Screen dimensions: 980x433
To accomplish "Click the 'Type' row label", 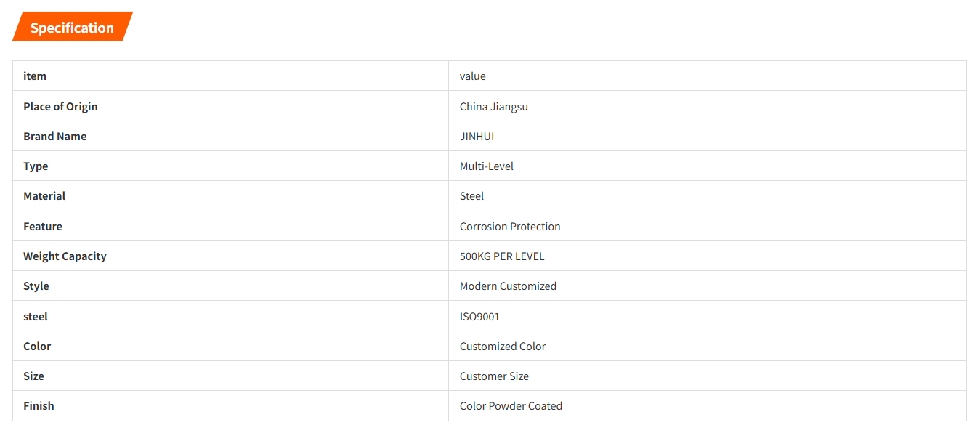I will tap(36, 166).
